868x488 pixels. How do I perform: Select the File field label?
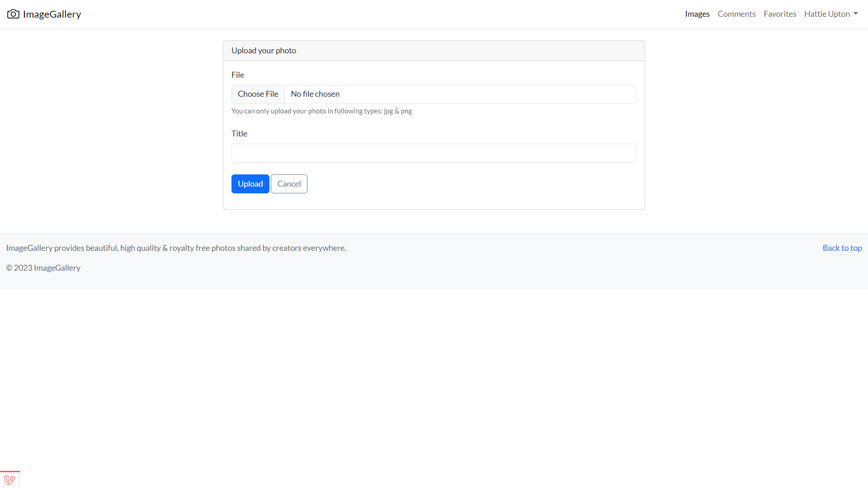(x=237, y=75)
